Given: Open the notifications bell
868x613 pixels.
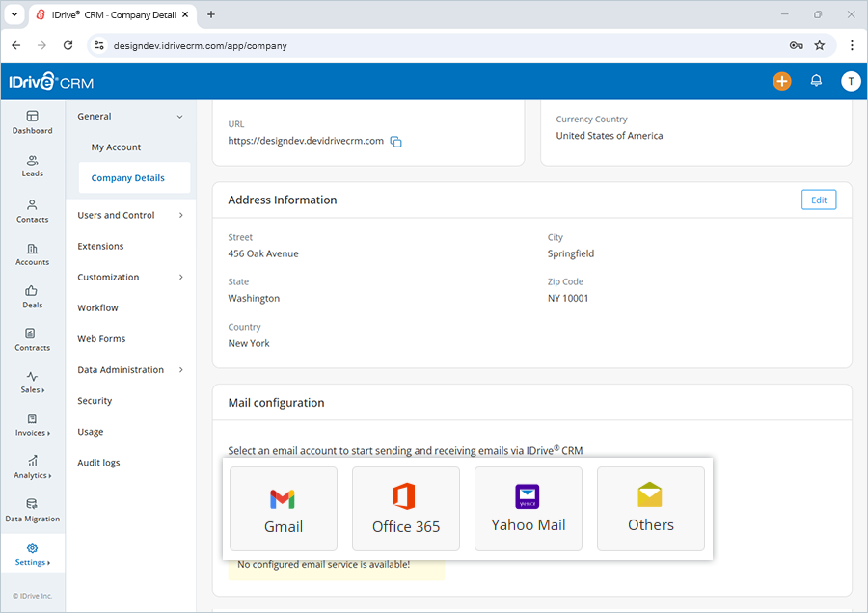Looking at the screenshot, I should coord(816,81).
